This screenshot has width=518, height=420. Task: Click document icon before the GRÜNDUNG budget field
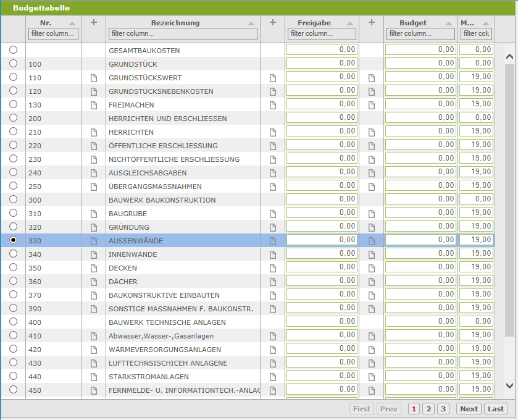372,227
